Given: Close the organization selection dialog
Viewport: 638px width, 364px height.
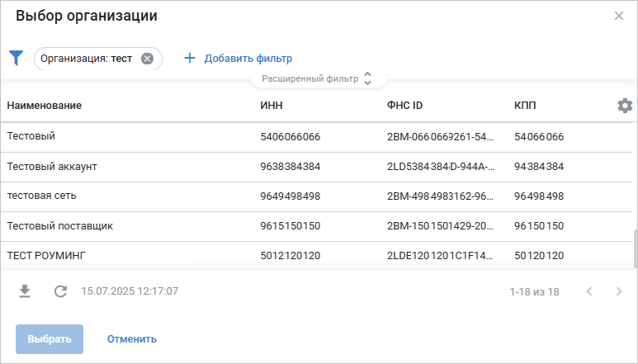Looking at the screenshot, I should (x=619, y=16).
